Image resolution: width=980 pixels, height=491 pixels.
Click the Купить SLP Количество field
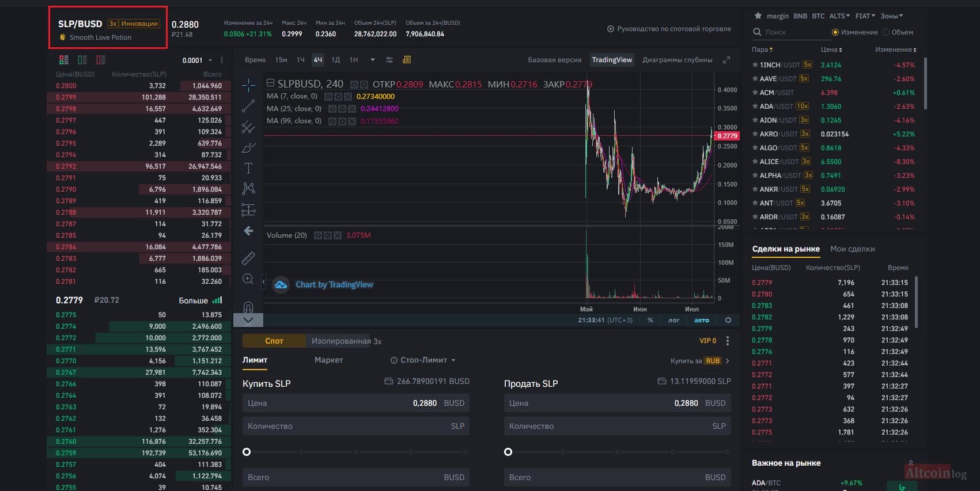[356, 427]
